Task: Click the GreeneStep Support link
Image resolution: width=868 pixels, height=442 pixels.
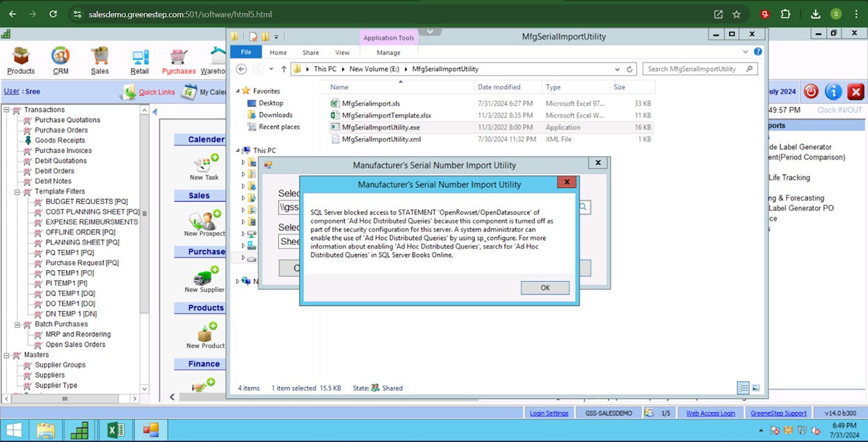Action: click(778, 413)
